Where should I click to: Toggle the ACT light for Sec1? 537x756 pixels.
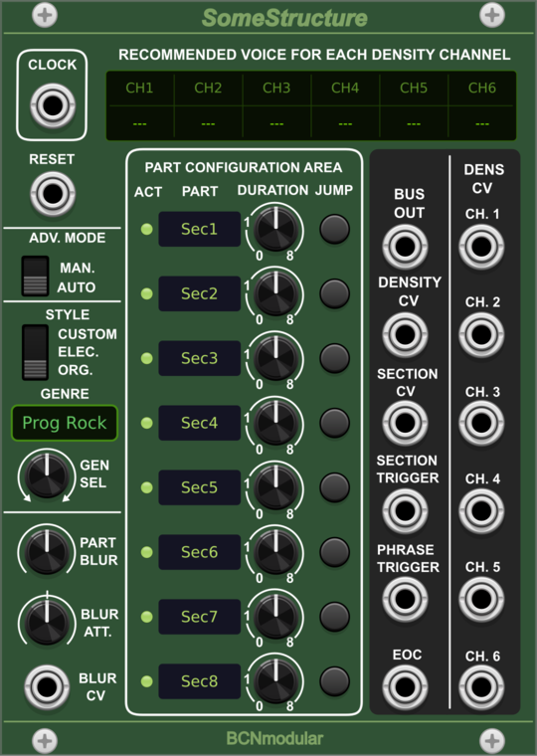click(146, 229)
